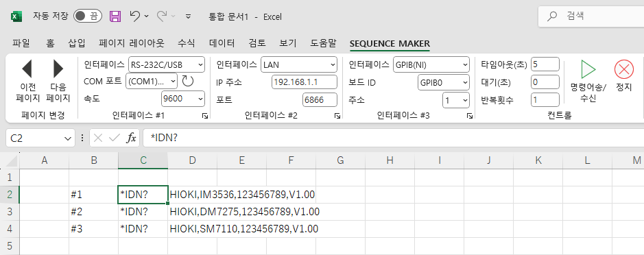Toggle the AutoSave switch
This screenshot has width=644, height=255.
point(88,16)
